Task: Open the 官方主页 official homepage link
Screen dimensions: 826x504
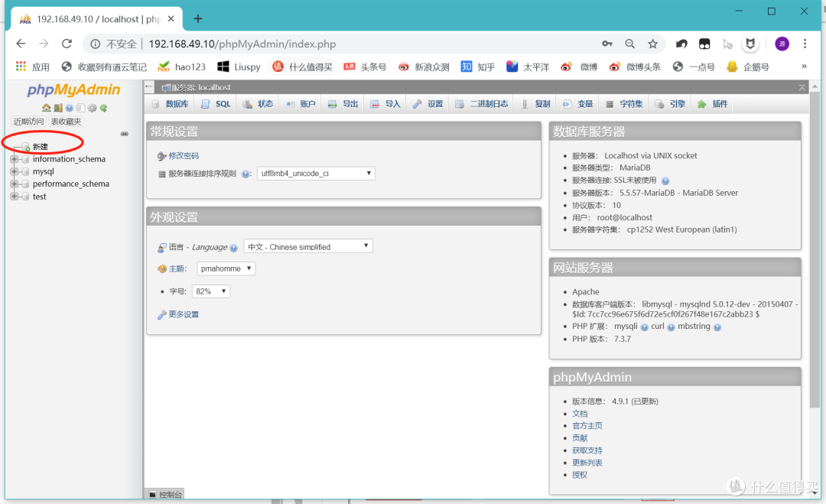Action: tap(587, 425)
